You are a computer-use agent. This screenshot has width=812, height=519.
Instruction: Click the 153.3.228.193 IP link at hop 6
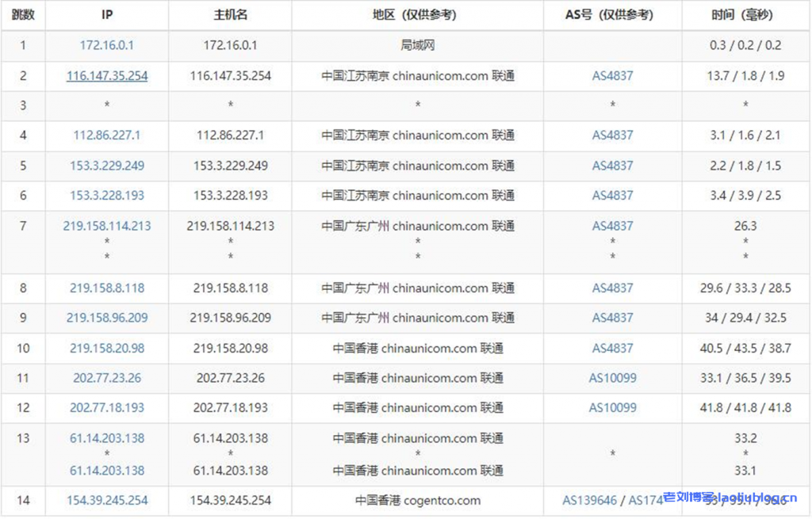tap(106, 196)
